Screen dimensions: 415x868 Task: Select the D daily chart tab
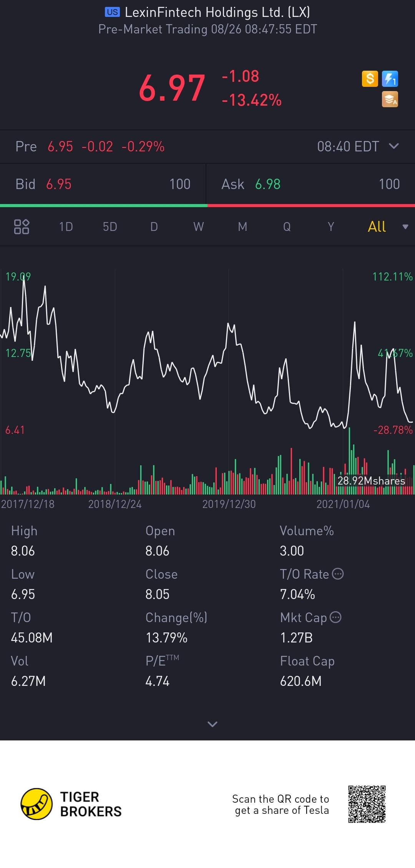click(x=154, y=227)
